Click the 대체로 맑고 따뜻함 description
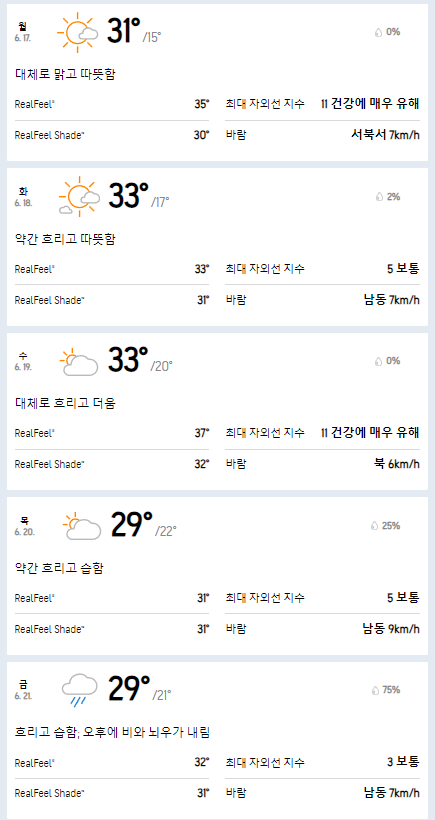The height and width of the screenshot is (820, 435). point(65,74)
